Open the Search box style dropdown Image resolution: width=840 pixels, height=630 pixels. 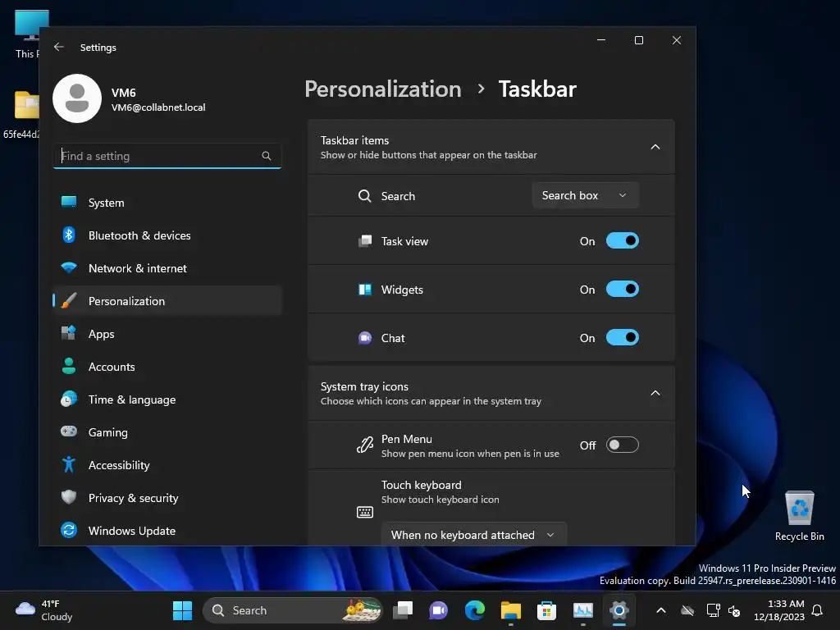pyautogui.click(x=585, y=195)
